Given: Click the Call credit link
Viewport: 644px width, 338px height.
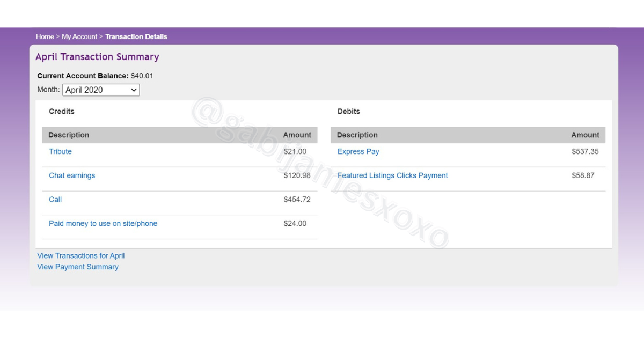Looking at the screenshot, I should 55,200.
